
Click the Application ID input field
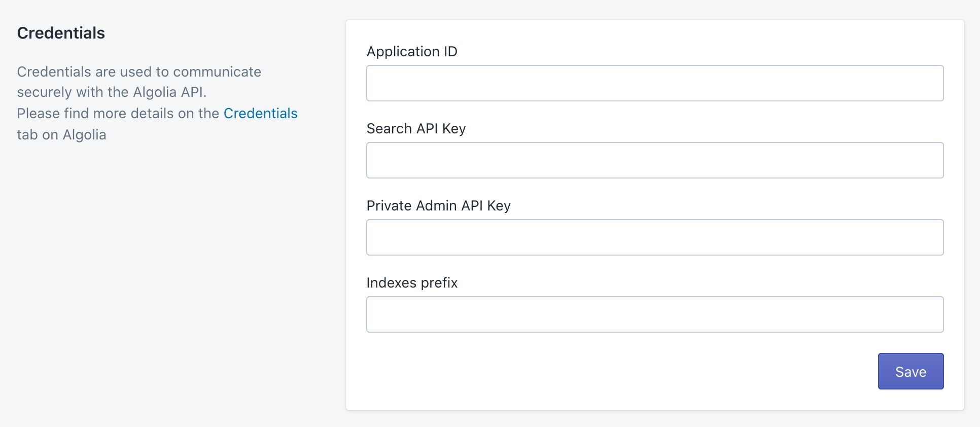pyautogui.click(x=655, y=83)
